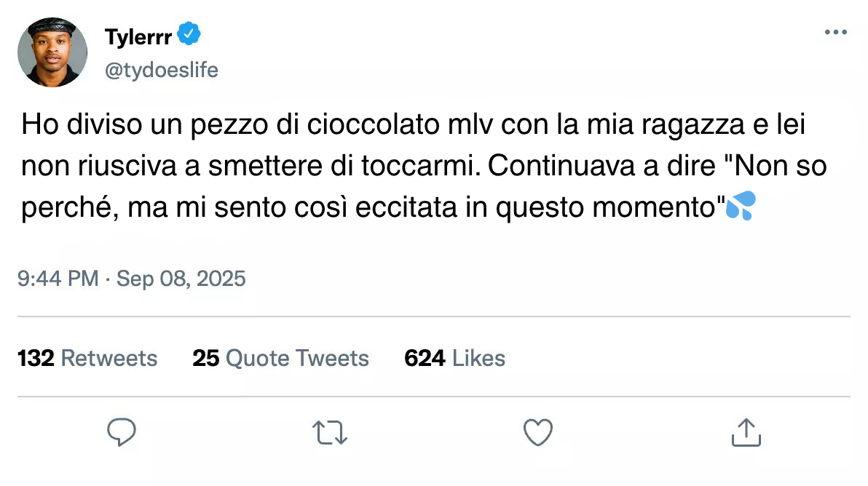The height and width of the screenshot is (486, 868).
Task: Open the three-dot more options menu
Action: 835,33
